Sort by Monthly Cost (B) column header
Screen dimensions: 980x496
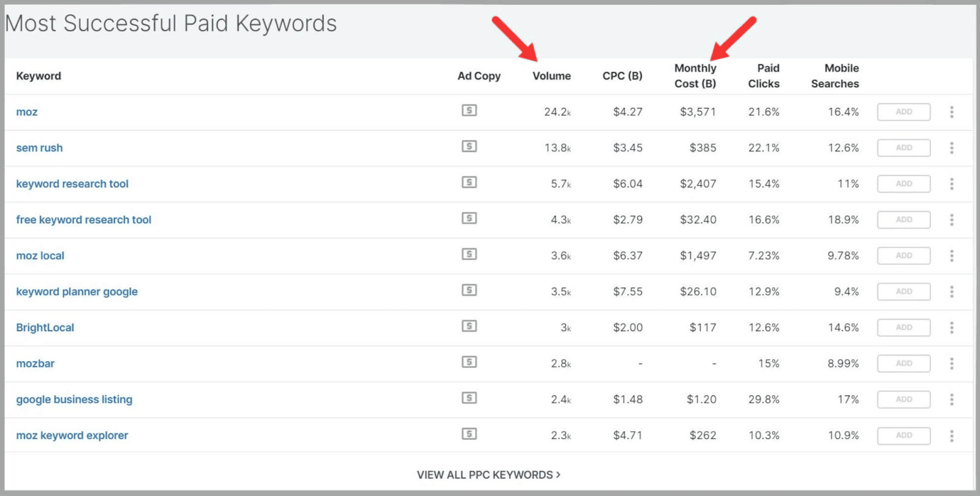point(695,76)
